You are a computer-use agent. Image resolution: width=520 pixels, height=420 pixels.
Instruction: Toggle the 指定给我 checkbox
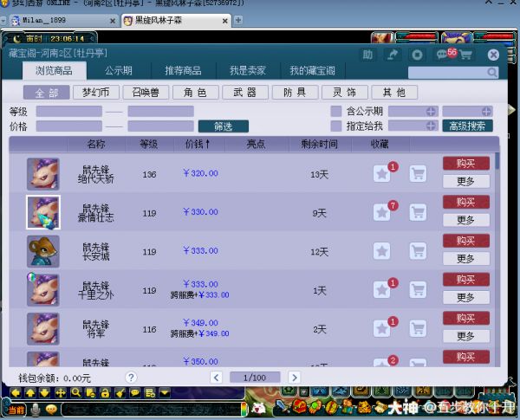[x=336, y=126]
